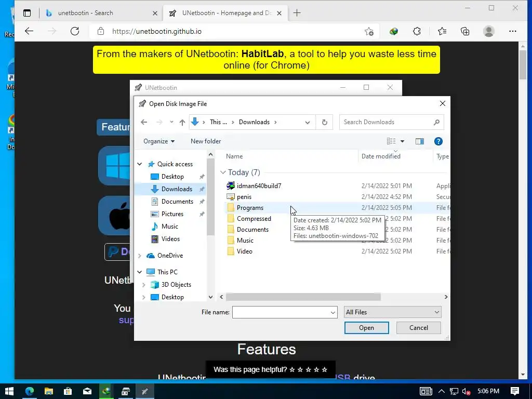Viewport: 532px width, 399px height.
Task: Collapse the This PC tree node
Action: pyautogui.click(x=139, y=272)
